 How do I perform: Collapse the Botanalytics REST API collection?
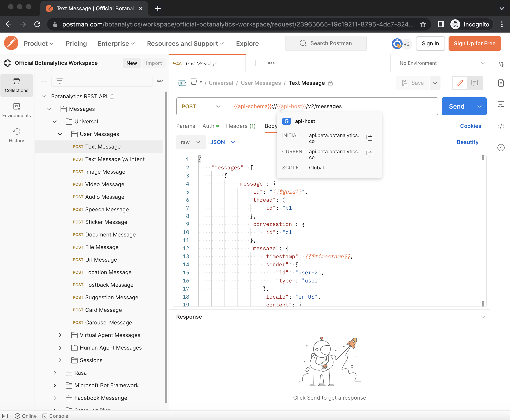tap(44, 96)
